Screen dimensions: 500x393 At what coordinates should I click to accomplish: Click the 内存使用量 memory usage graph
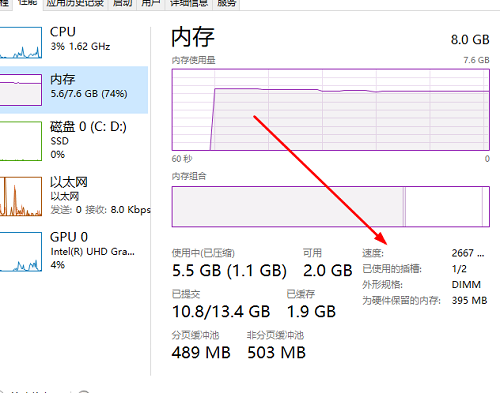tap(331, 110)
